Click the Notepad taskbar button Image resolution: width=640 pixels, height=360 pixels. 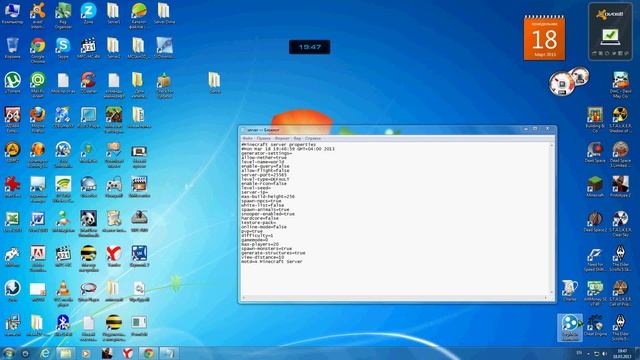[169, 353]
